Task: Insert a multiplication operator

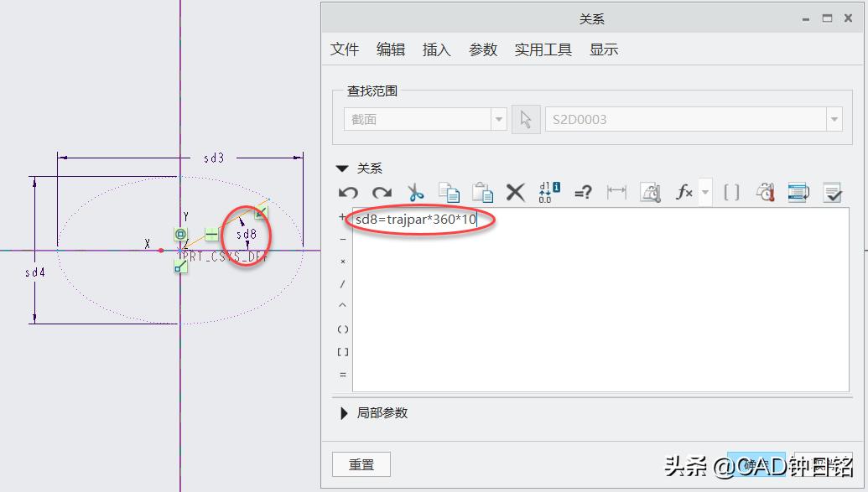Action: pyautogui.click(x=342, y=262)
